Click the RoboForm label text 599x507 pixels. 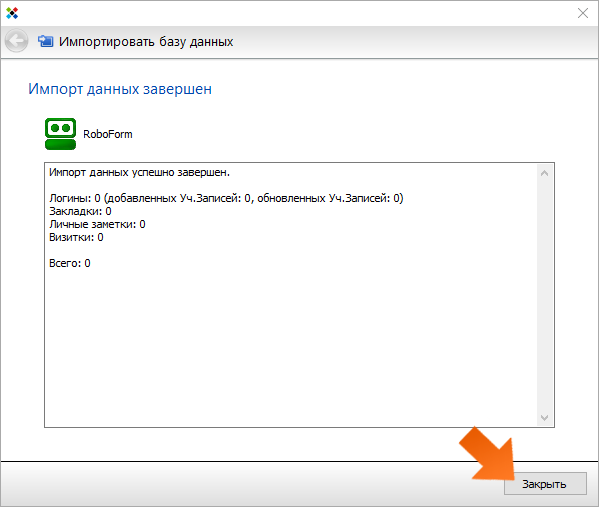[x=108, y=134]
